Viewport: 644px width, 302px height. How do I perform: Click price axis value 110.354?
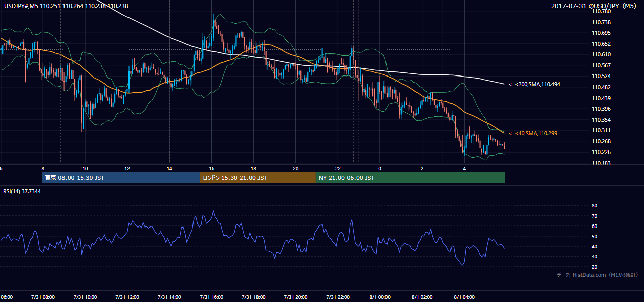(x=601, y=120)
